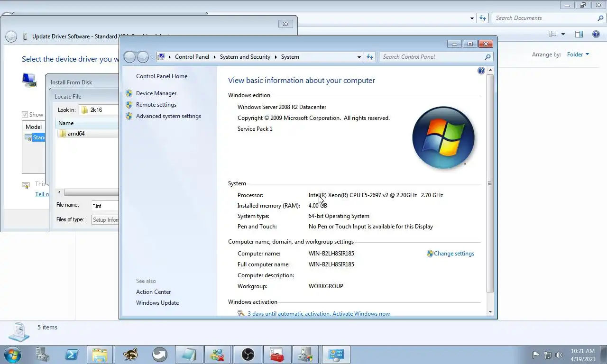Screen dimensions: 607x364
Task: Click refresh button in Documents Explorer window
Action: (x=483, y=18)
